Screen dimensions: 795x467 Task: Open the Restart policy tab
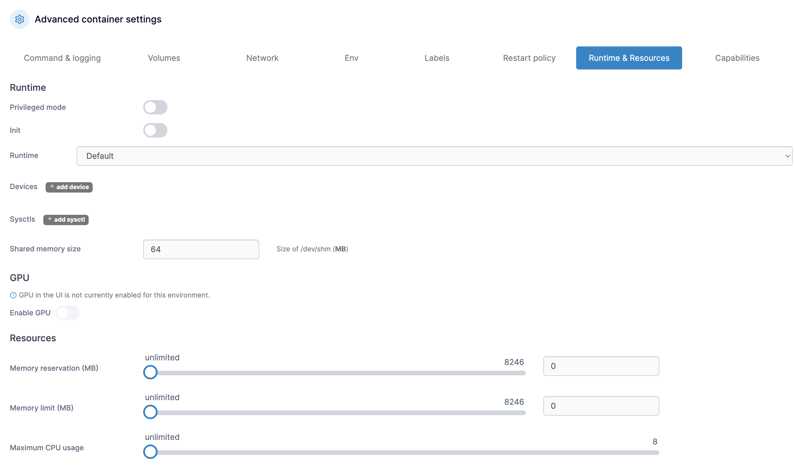point(529,58)
